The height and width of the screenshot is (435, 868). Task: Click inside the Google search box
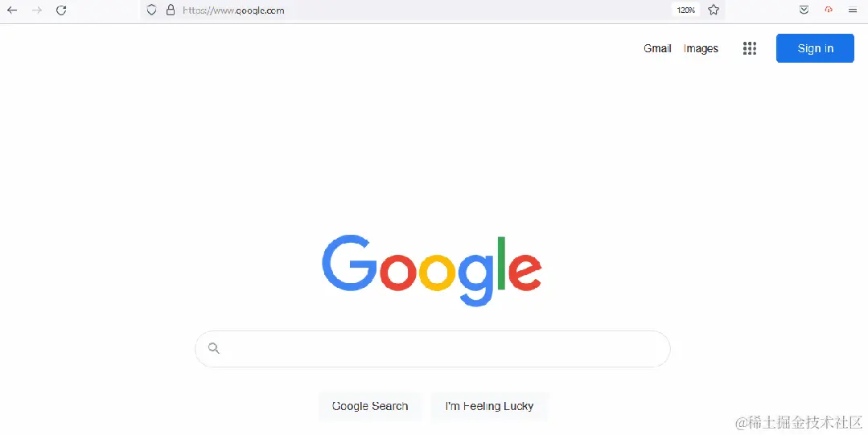click(433, 349)
